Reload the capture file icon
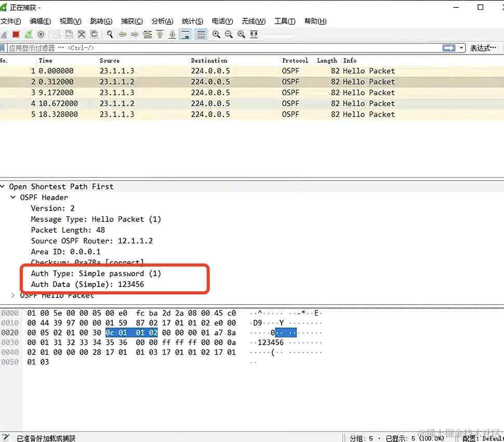This screenshot has height=442, width=504. 94,34
